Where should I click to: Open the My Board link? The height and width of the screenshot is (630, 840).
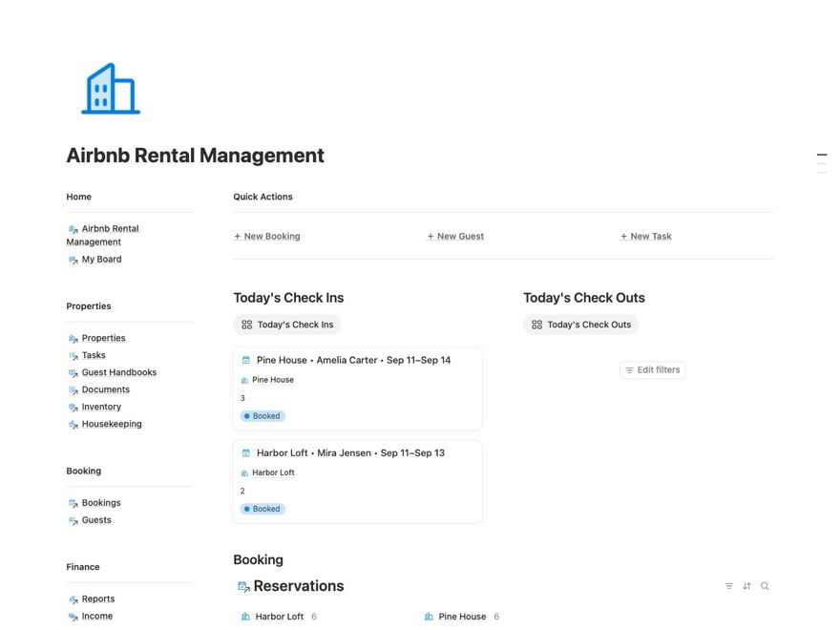point(102,260)
